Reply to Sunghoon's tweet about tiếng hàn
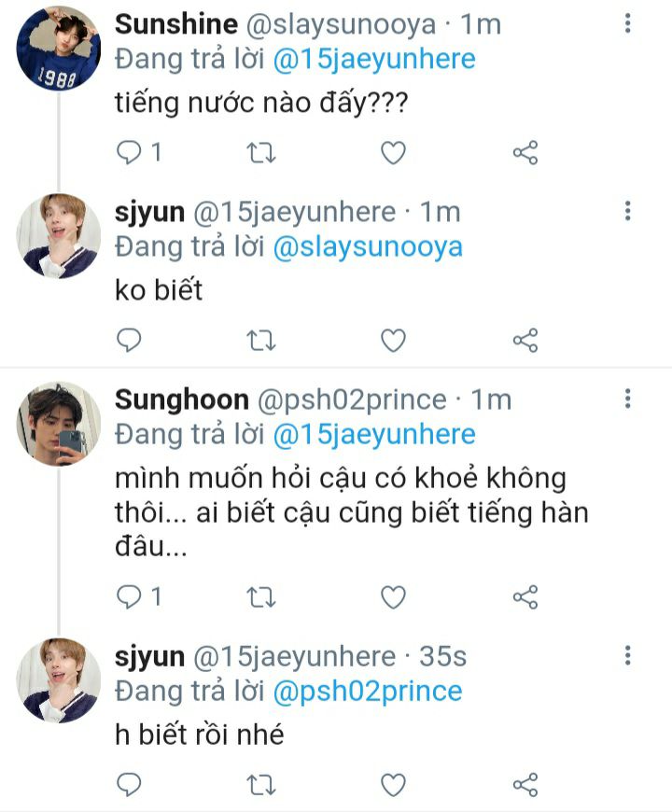The image size is (672, 812). 130,596
